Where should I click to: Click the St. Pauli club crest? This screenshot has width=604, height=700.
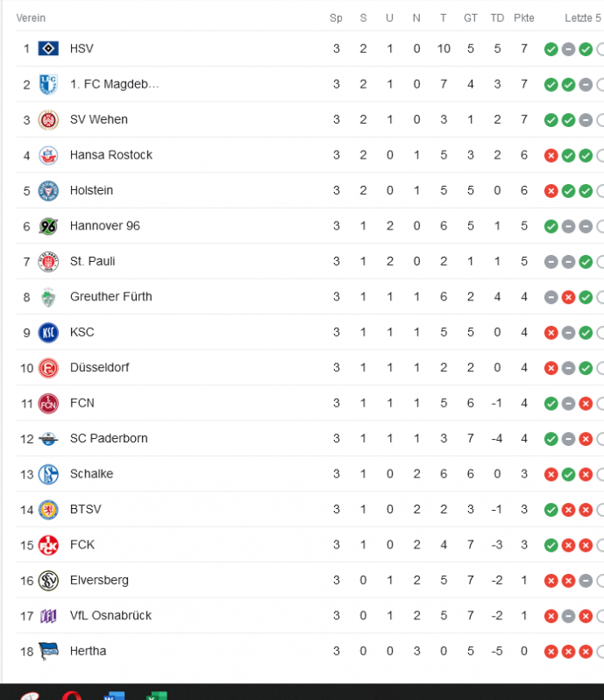[x=48, y=261]
